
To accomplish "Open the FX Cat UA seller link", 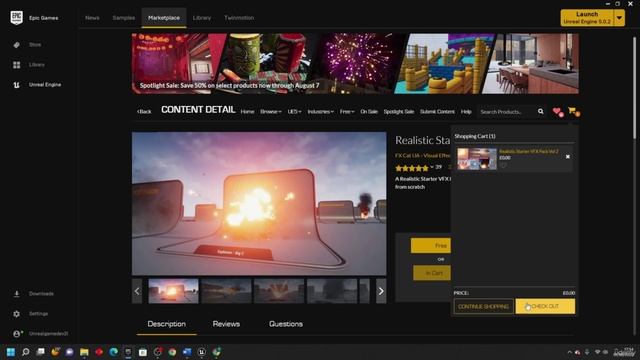I will [423, 156].
